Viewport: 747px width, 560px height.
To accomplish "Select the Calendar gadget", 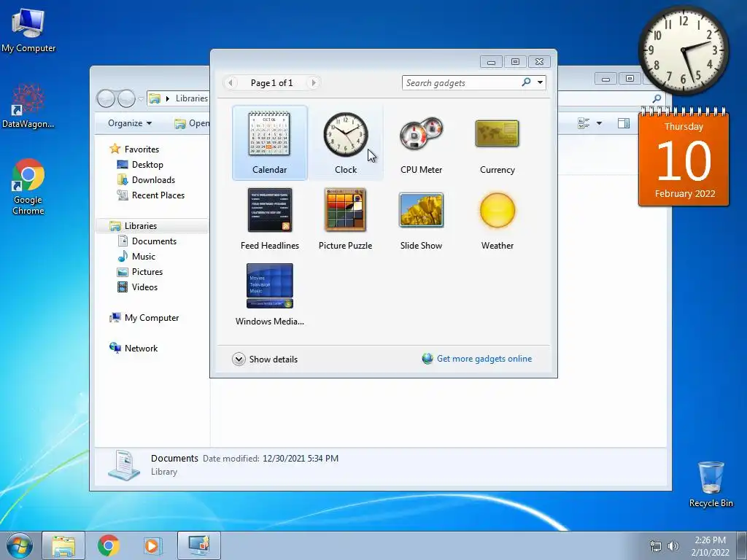I will click(x=270, y=142).
